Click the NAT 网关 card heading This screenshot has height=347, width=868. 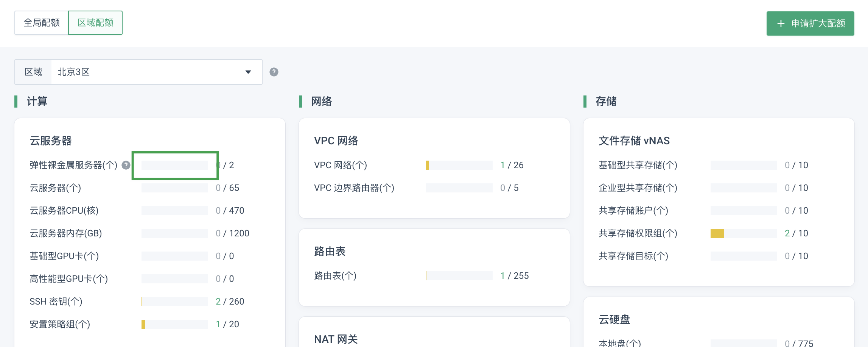click(x=336, y=339)
